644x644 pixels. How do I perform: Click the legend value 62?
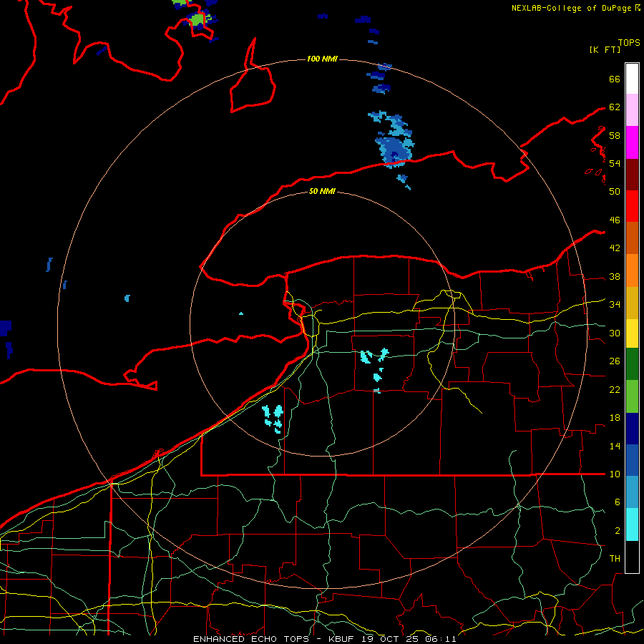click(x=615, y=107)
